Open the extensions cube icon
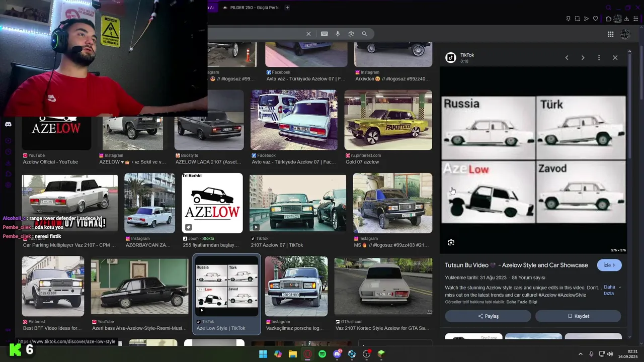The width and height of the screenshot is (644, 362). 608,19
